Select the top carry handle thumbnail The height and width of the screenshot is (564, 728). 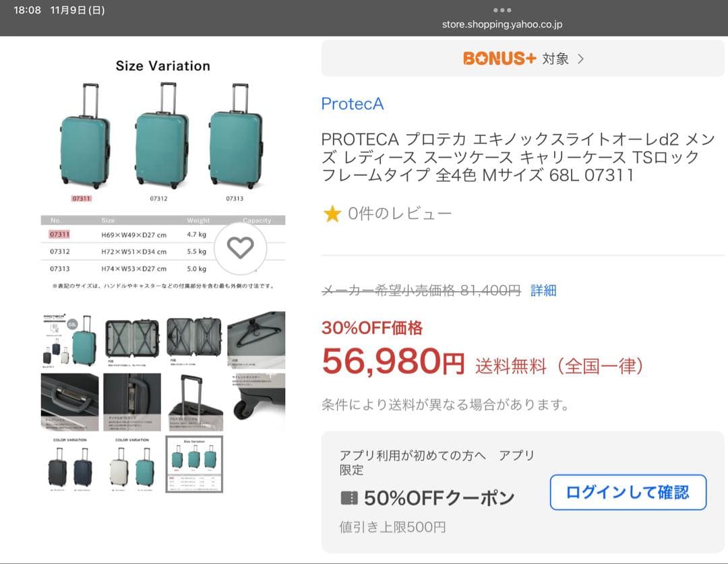[69, 402]
